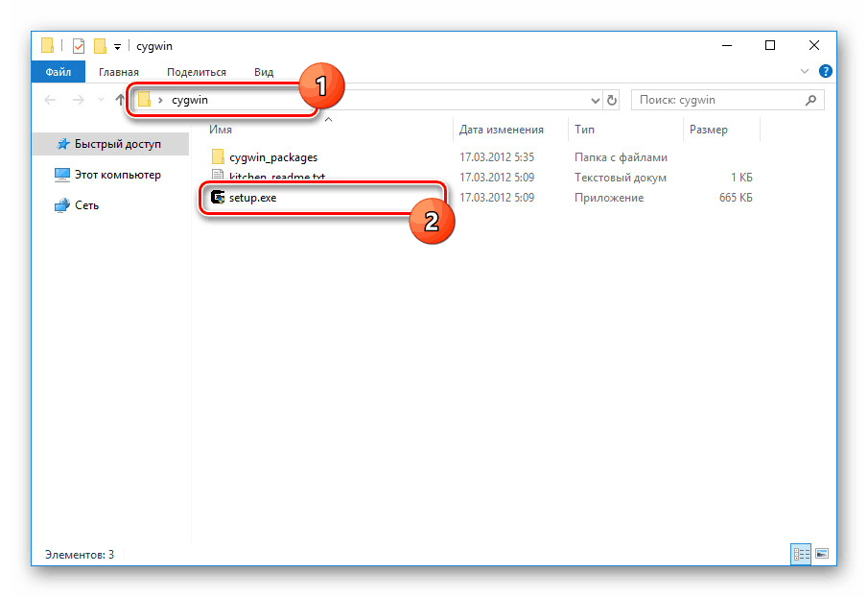Click the New folder icon in the title bar
The width and height of the screenshot is (868, 597).
[x=100, y=46]
